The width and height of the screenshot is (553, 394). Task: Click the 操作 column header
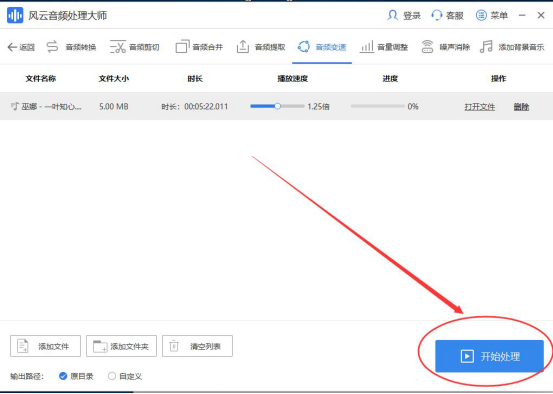(498, 79)
